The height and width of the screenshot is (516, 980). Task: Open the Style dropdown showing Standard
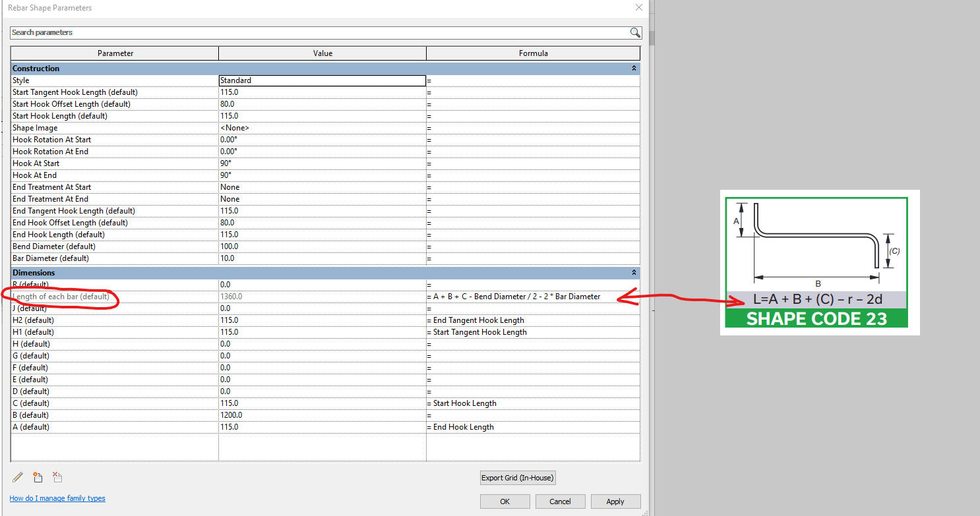click(322, 80)
